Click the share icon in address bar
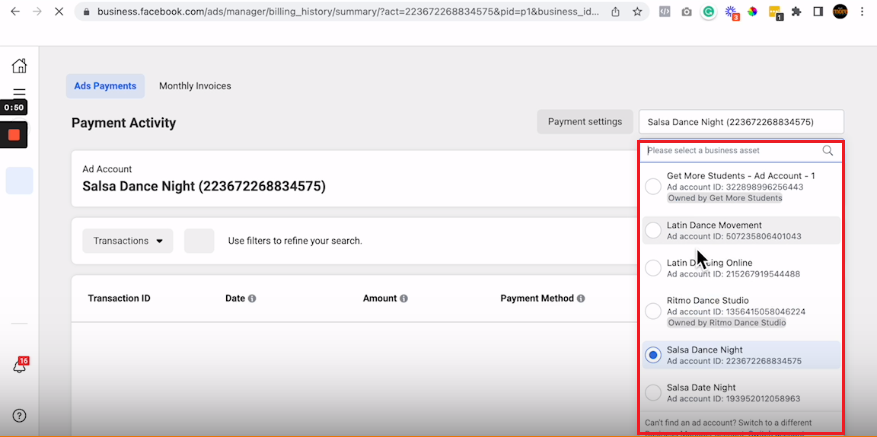877x437 pixels. 615,11
